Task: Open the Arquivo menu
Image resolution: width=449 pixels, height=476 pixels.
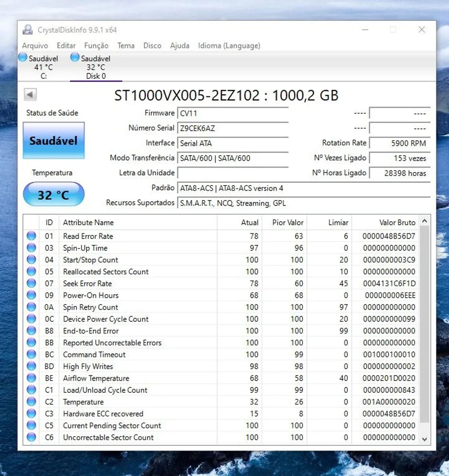Action: (35, 46)
